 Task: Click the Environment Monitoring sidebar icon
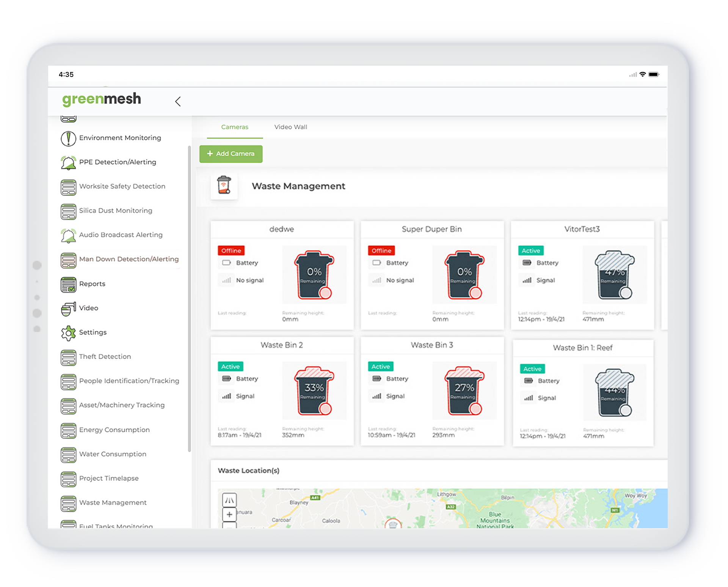tap(68, 138)
